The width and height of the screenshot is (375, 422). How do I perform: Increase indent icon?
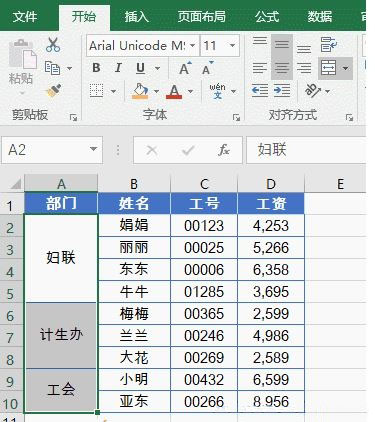click(x=282, y=91)
